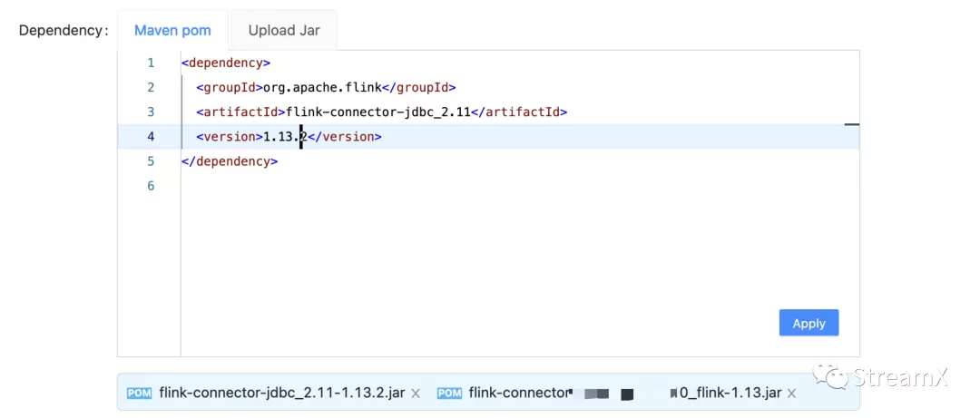Select the flink-connector-jdbc_2.11-1.13.2.jar label
This screenshot has height=418, width=980.
(281, 393)
